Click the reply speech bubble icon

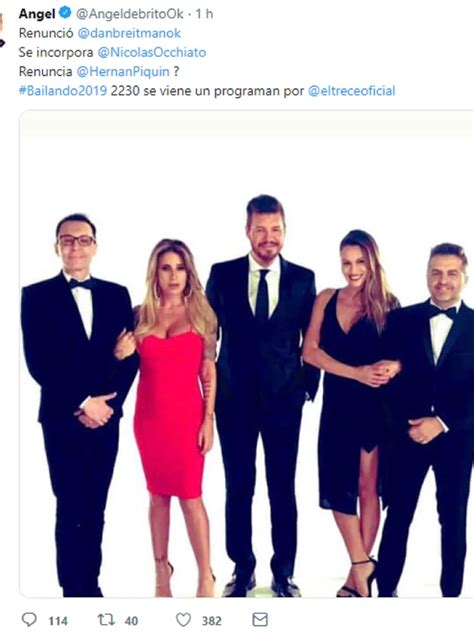pos(29,620)
